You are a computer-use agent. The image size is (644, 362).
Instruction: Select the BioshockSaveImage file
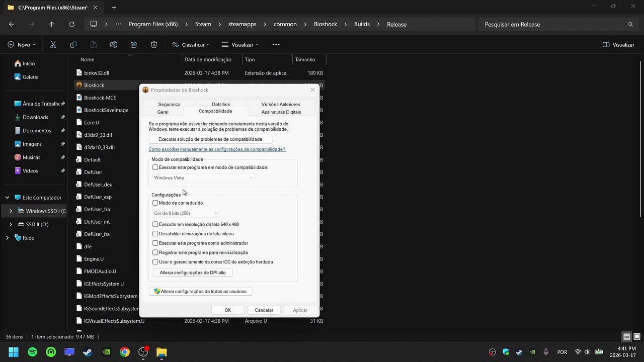[x=106, y=110]
